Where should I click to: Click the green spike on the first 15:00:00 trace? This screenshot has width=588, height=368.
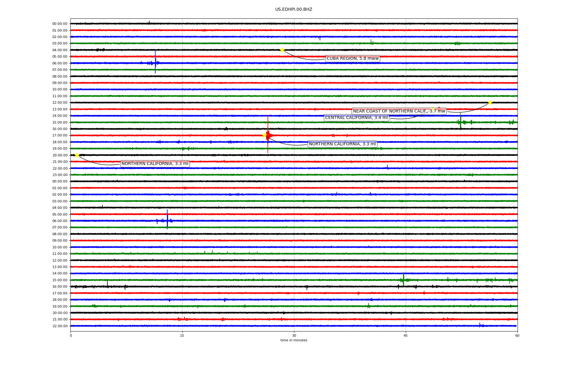460,121
